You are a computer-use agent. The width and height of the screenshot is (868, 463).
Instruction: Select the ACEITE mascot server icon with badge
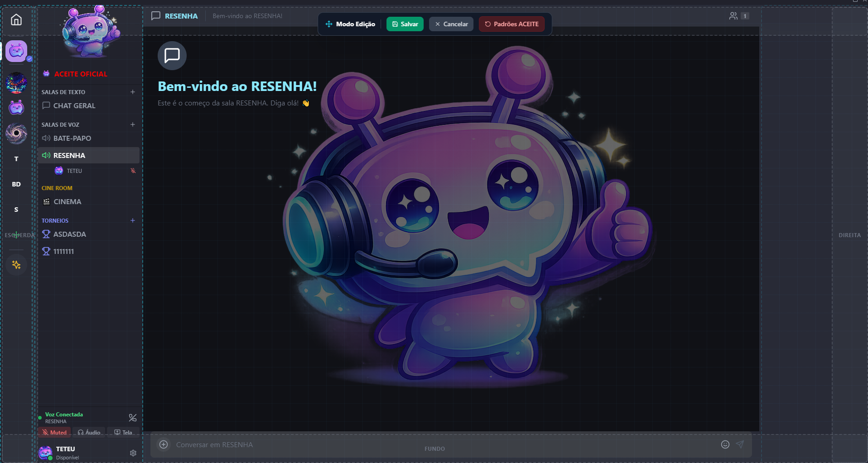tap(16, 51)
